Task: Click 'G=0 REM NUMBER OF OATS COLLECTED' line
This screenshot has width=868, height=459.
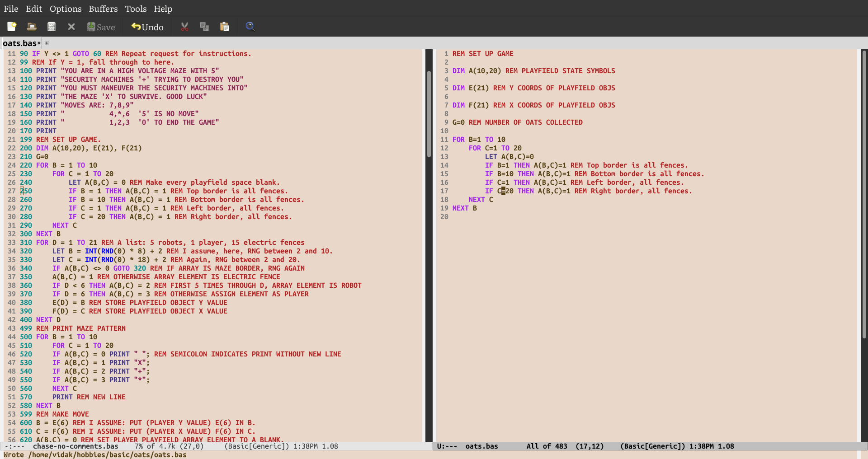Action: click(x=518, y=122)
